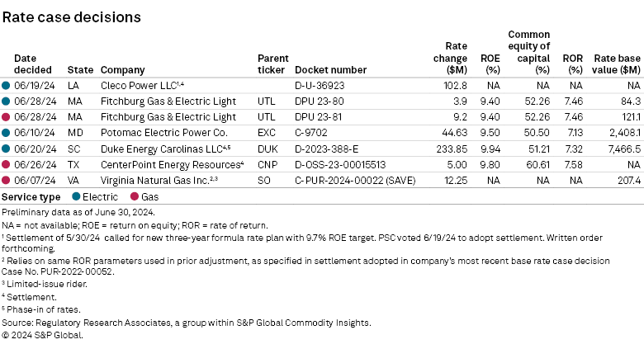Click the magenta dot for Fitchburg DPU 23-81 row
The image size is (644, 349).
coord(7,116)
